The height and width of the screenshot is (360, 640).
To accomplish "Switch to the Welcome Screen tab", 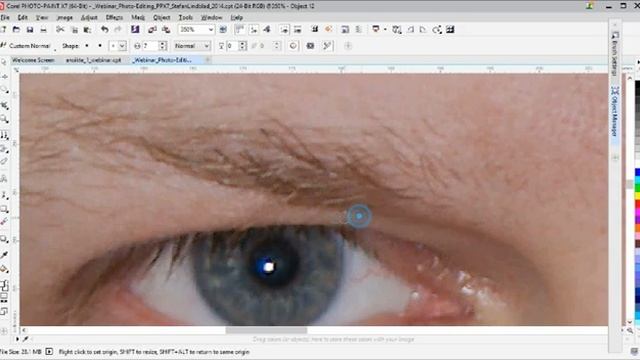I will [x=33, y=60].
